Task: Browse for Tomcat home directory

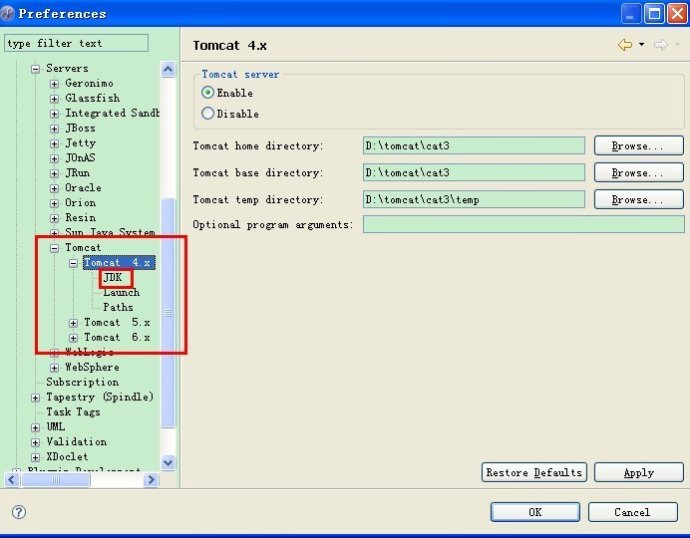Action: tap(638, 146)
